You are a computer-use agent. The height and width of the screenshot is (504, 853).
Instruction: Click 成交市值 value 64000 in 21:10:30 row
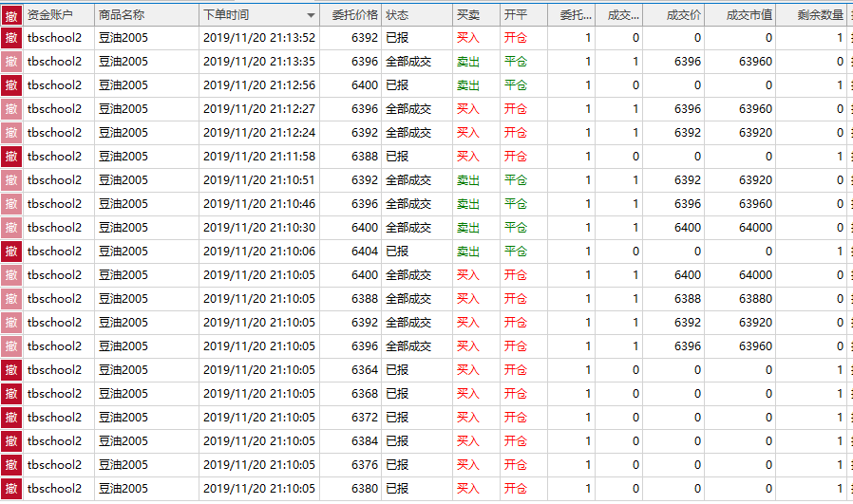pos(755,228)
